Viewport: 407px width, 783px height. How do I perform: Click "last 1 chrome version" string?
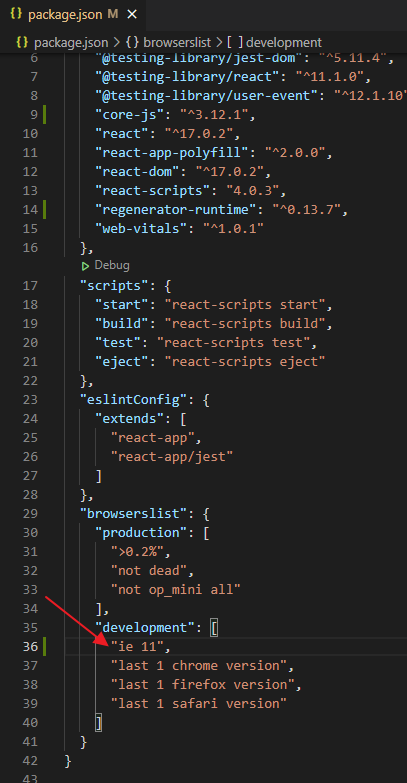click(x=199, y=666)
